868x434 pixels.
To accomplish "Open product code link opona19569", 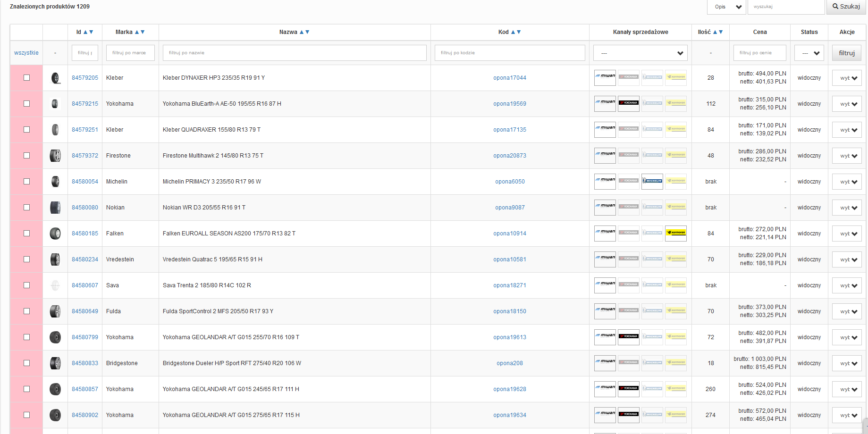I will (x=509, y=104).
